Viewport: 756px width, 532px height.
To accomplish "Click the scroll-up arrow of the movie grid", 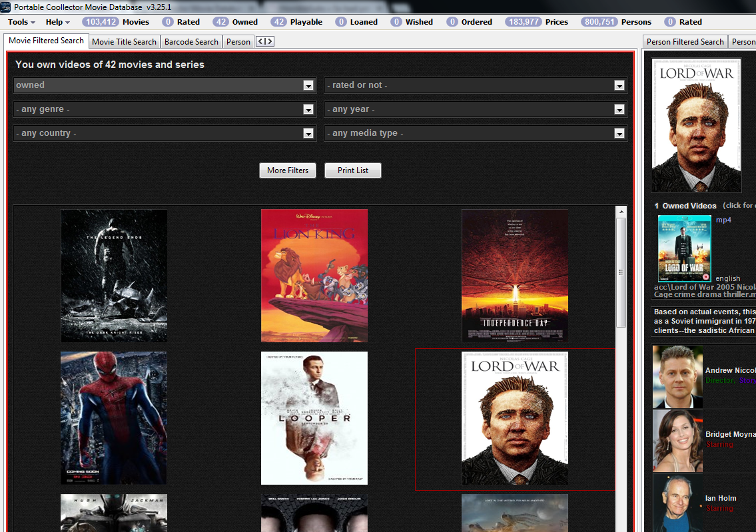I will (x=621, y=212).
